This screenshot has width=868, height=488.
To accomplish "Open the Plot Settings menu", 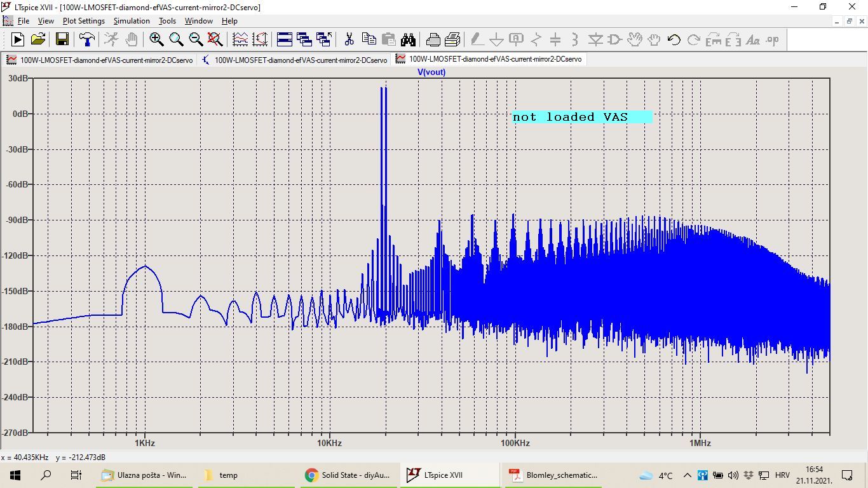I will pyautogui.click(x=83, y=21).
